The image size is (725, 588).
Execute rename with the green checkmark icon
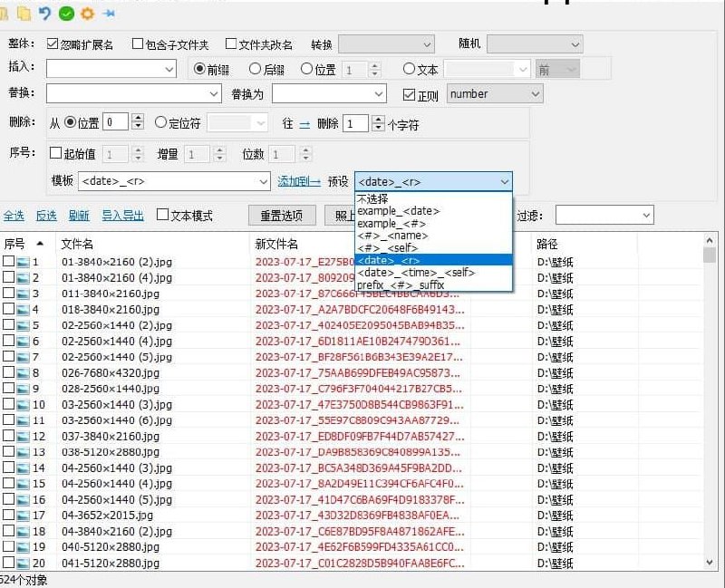click(x=65, y=14)
